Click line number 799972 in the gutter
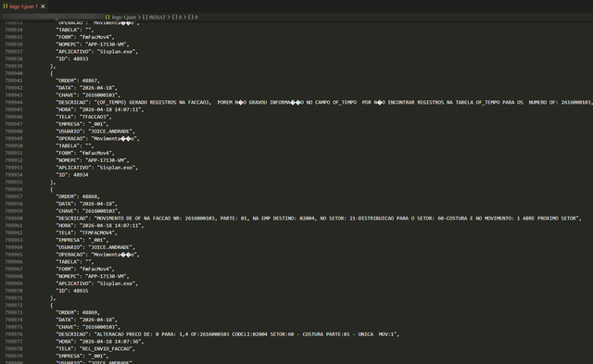 pos(14,306)
